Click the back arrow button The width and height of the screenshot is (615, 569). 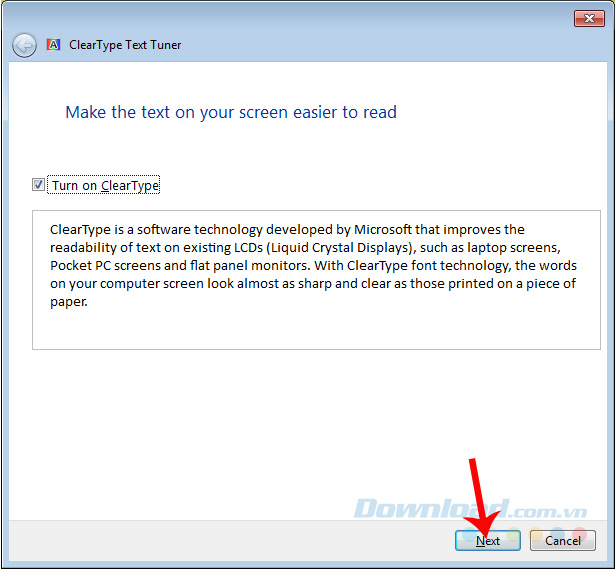tap(24, 45)
